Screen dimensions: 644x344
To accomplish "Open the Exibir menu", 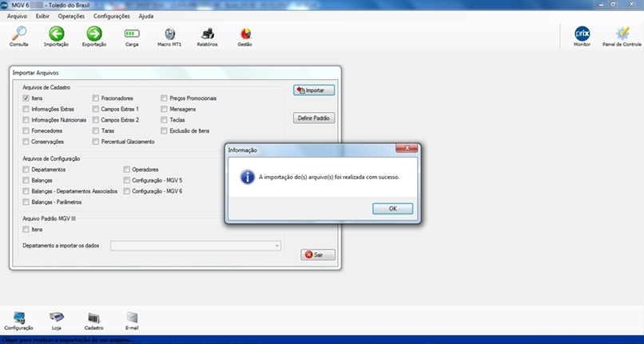I will pos(42,17).
